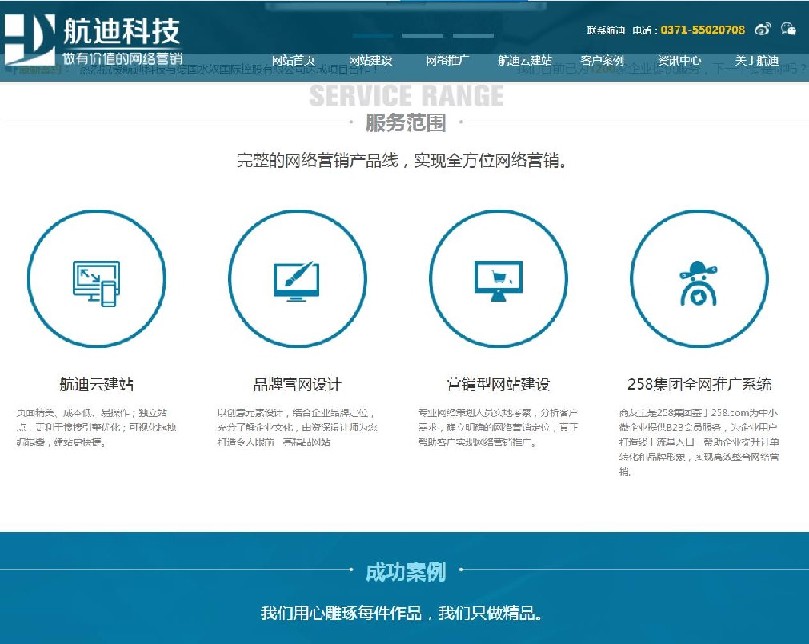The height and width of the screenshot is (644, 809).
Task: Select the bright middle banner slide indicator
Action: [x=421, y=36]
